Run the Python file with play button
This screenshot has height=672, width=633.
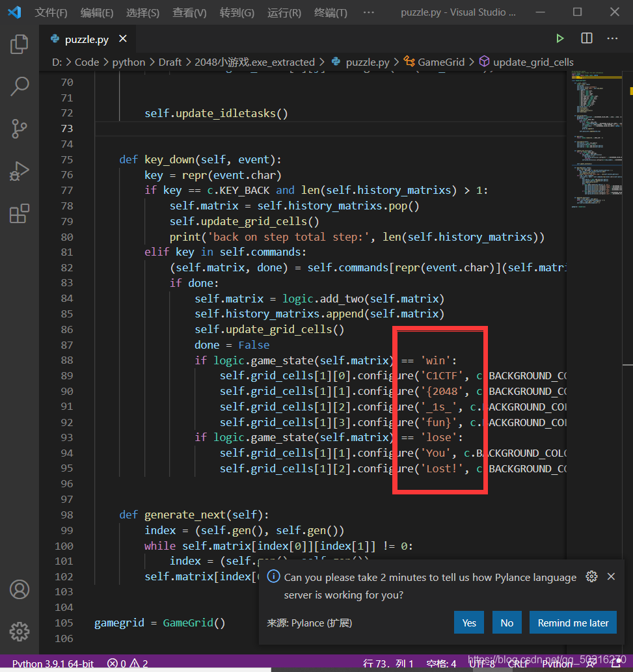pos(559,39)
